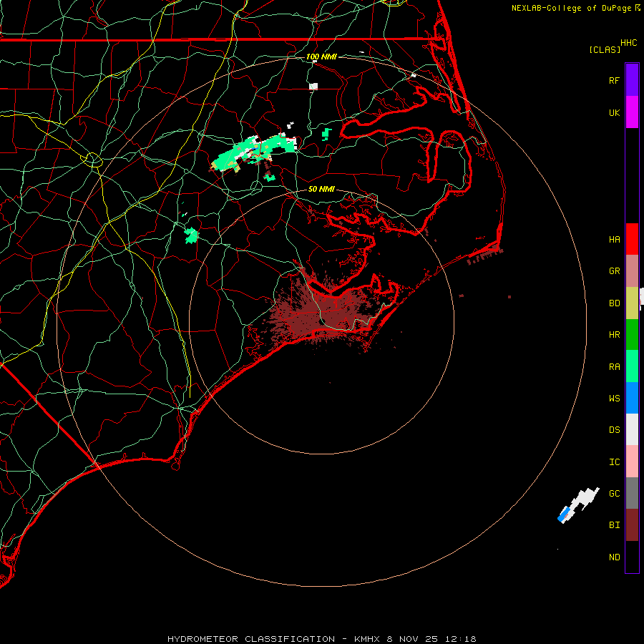Click the RF legend label
The height and width of the screenshot is (644, 644).
pyautogui.click(x=614, y=80)
